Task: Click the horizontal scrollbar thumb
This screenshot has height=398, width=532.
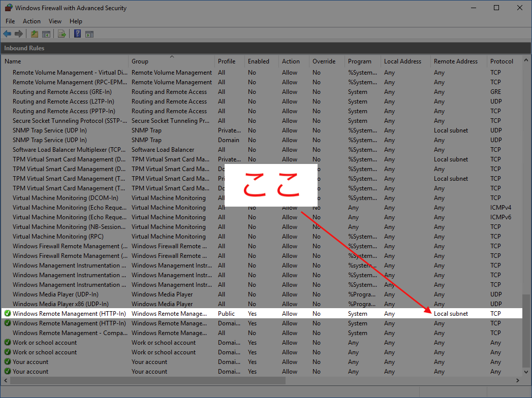Action: [148, 380]
